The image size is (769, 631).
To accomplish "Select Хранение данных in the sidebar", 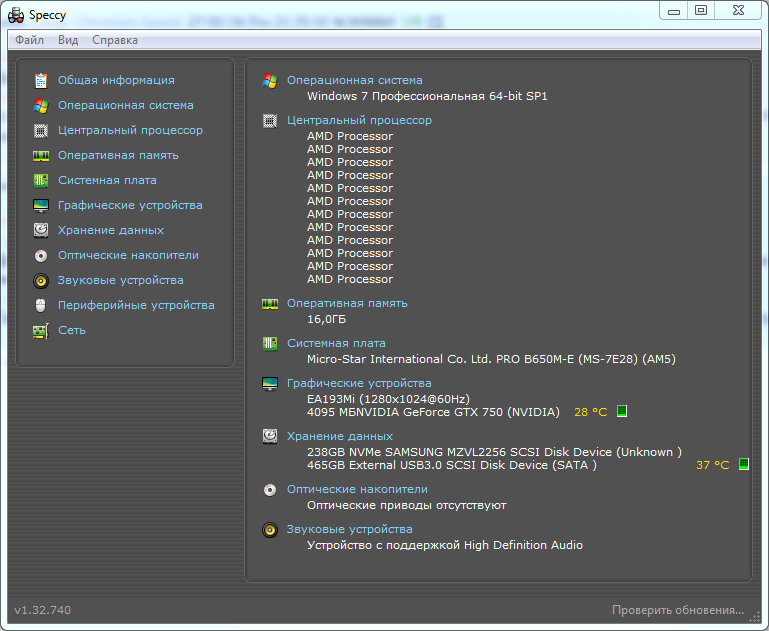I will pos(111,230).
